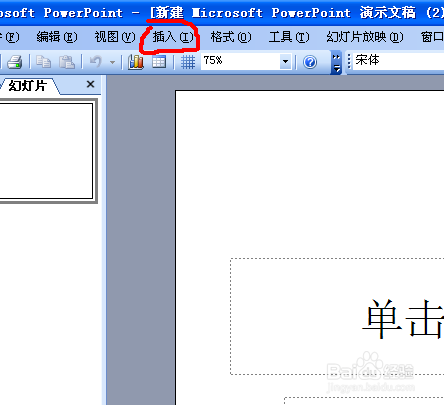The image size is (444, 405).
Task: Open the 视图(V) menu
Action: tap(115, 37)
